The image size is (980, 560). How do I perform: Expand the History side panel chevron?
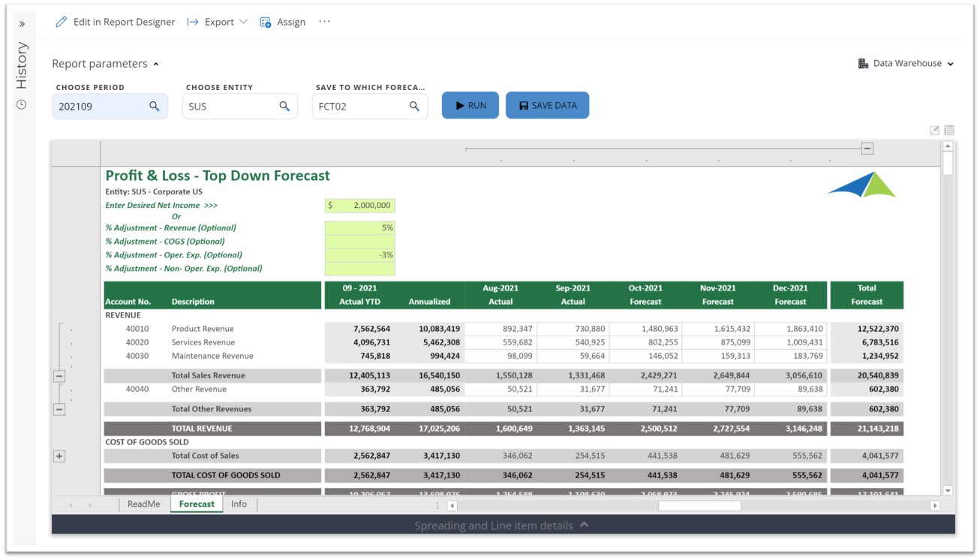22,24
